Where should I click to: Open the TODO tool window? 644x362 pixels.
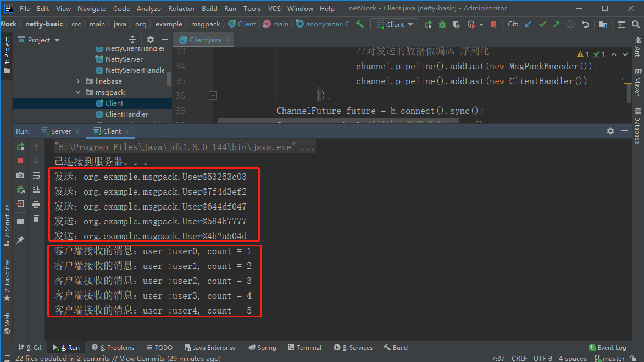point(159,348)
